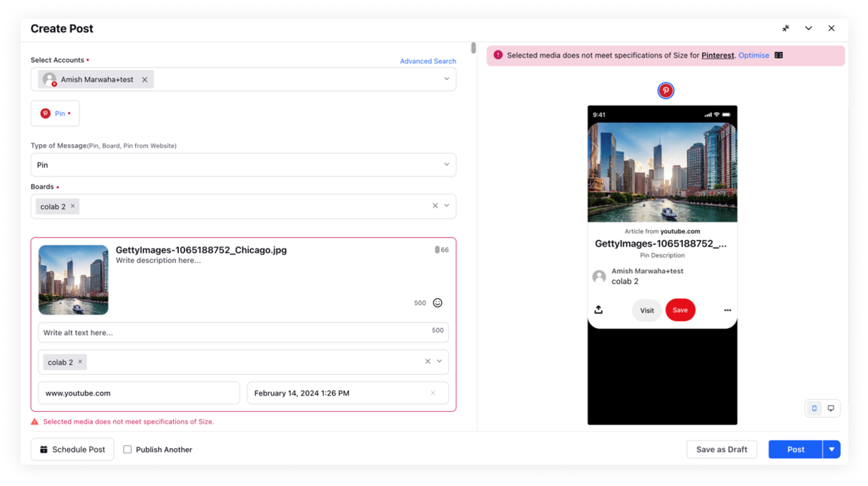Image resolution: width=868 pixels, height=486 pixels.
Task: Enable the Publish Another checkbox
Action: [127, 449]
